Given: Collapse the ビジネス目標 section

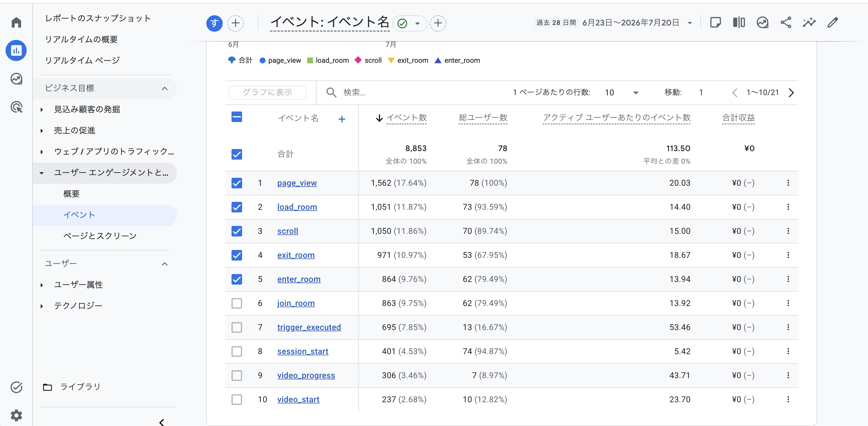Looking at the screenshot, I should 165,88.
